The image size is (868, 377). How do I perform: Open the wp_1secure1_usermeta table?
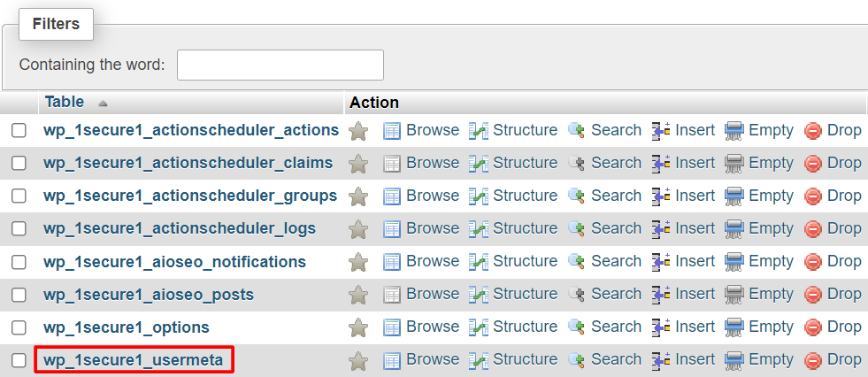tap(134, 360)
